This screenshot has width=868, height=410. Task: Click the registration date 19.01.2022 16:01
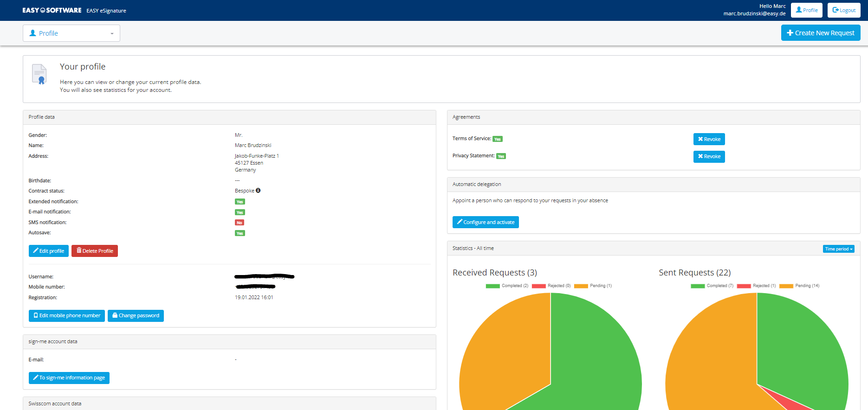[254, 298]
